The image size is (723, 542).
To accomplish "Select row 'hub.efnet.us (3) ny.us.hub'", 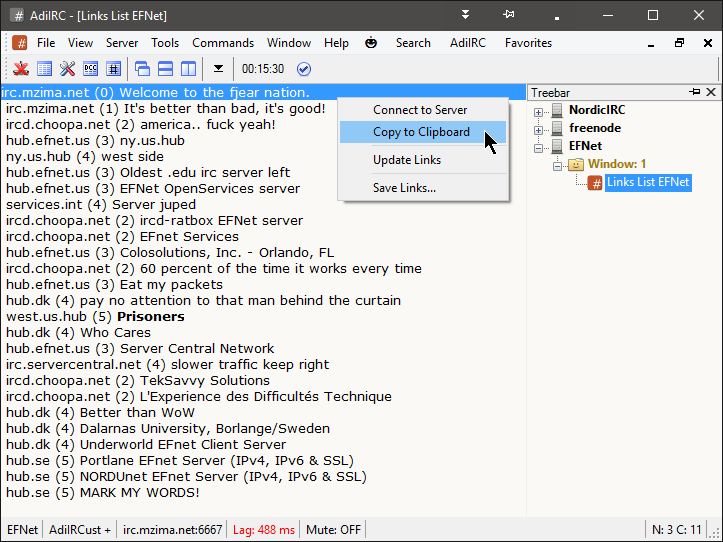I will [263, 140].
